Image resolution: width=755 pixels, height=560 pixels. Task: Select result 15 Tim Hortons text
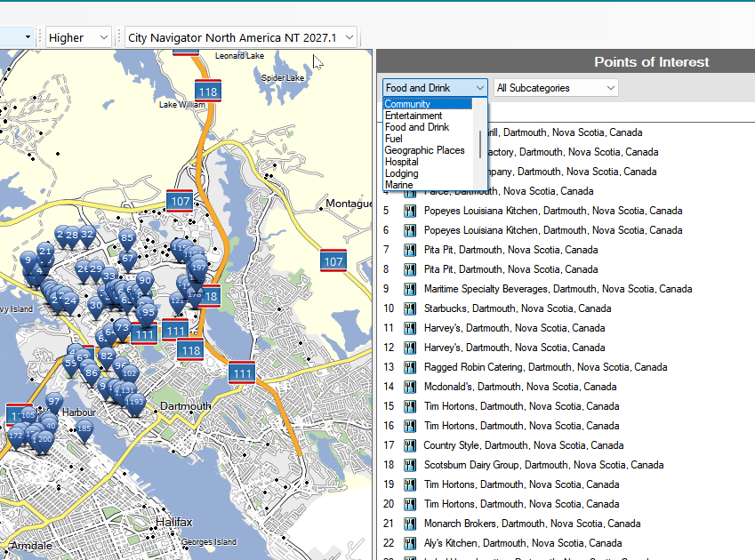(x=521, y=406)
